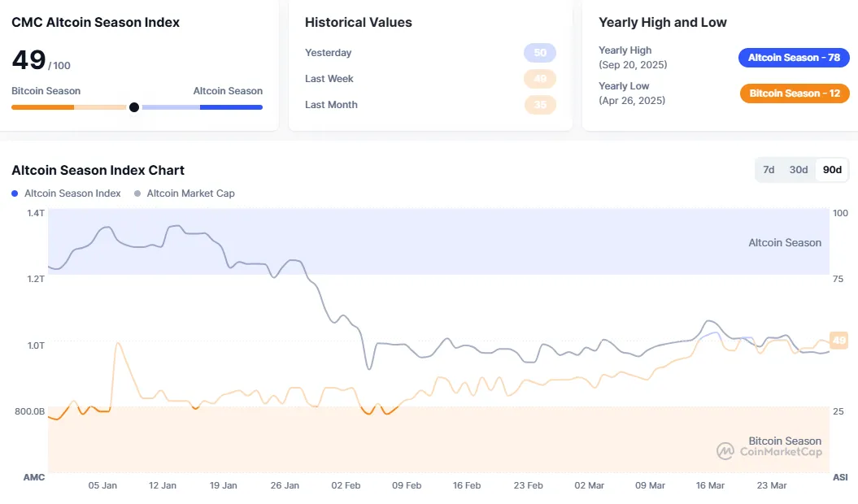858x504 pixels.
Task: Click the Last Week value badge
Action: (x=540, y=79)
